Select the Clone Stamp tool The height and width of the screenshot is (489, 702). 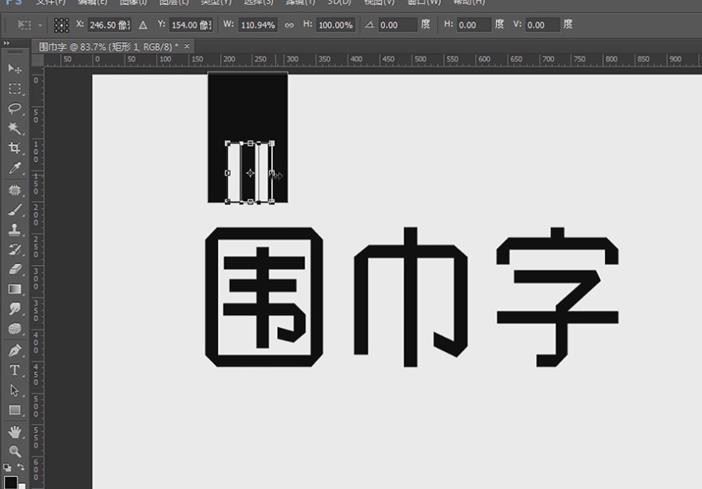click(x=14, y=229)
